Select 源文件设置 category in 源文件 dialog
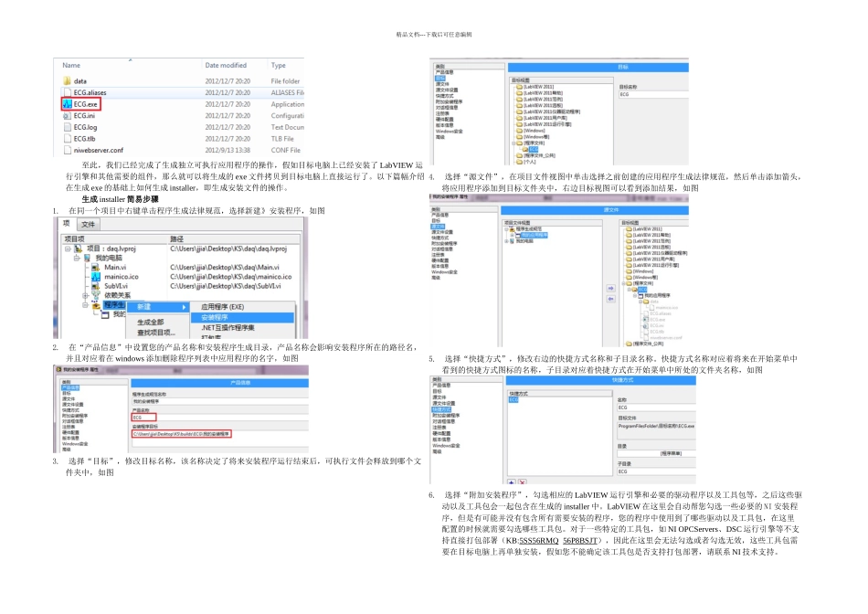The image size is (868, 614). pos(442,232)
